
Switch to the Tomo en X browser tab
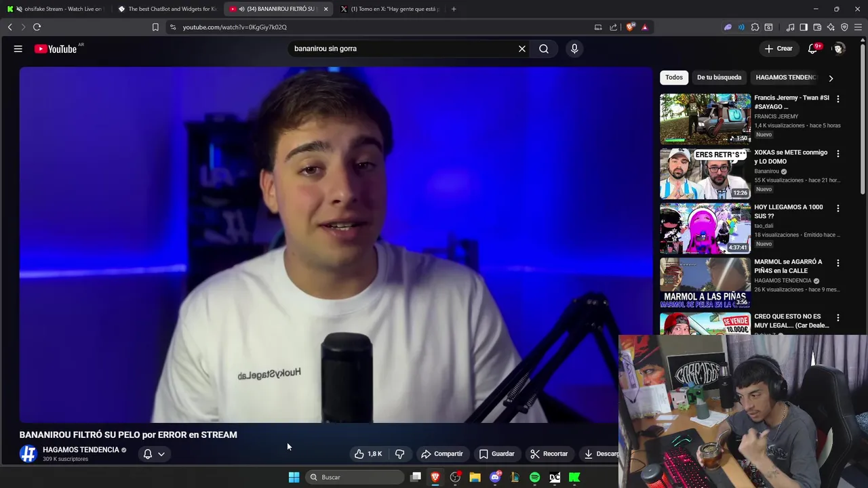389,9
